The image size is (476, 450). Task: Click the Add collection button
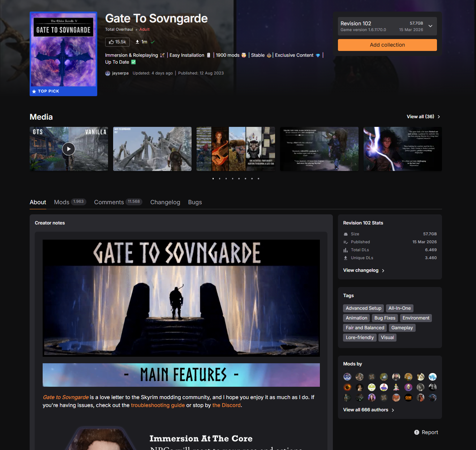tap(387, 45)
